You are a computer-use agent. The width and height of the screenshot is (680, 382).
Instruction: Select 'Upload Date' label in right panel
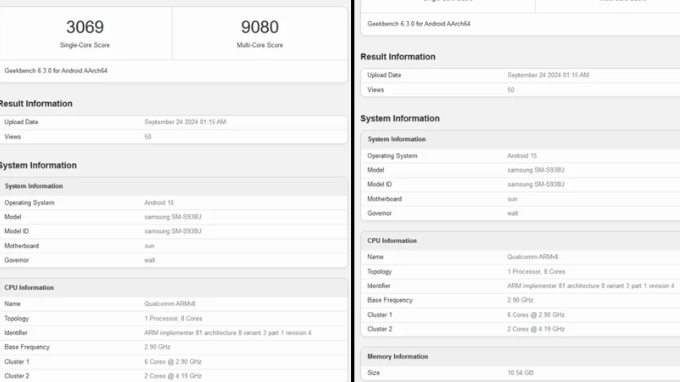[x=384, y=75]
